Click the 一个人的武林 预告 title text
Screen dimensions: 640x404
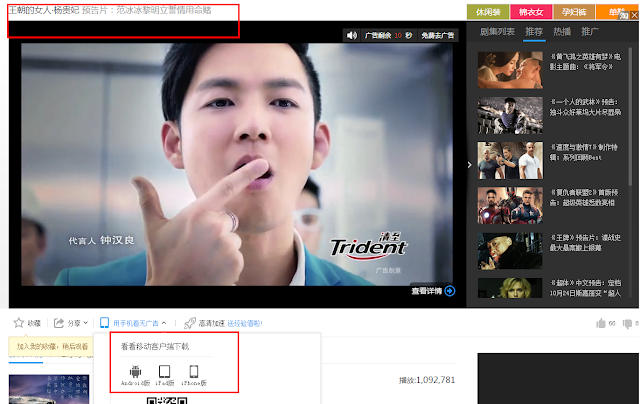pos(585,107)
